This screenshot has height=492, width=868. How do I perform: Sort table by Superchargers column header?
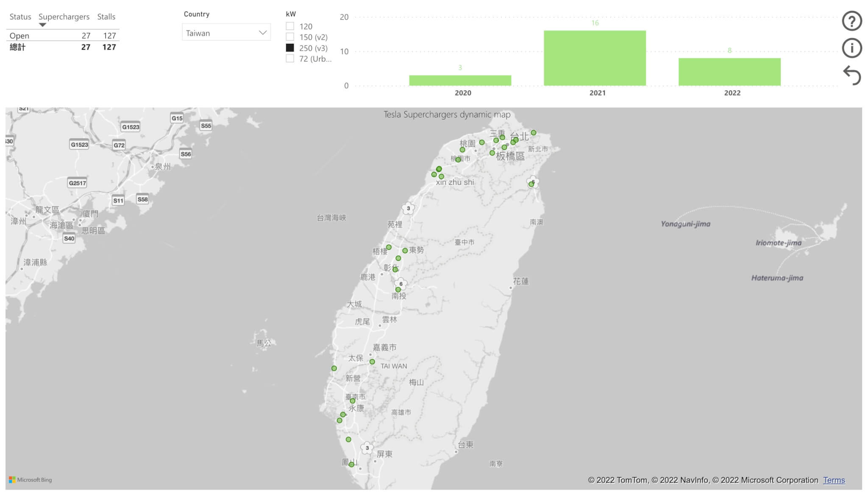(x=64, y=17)
